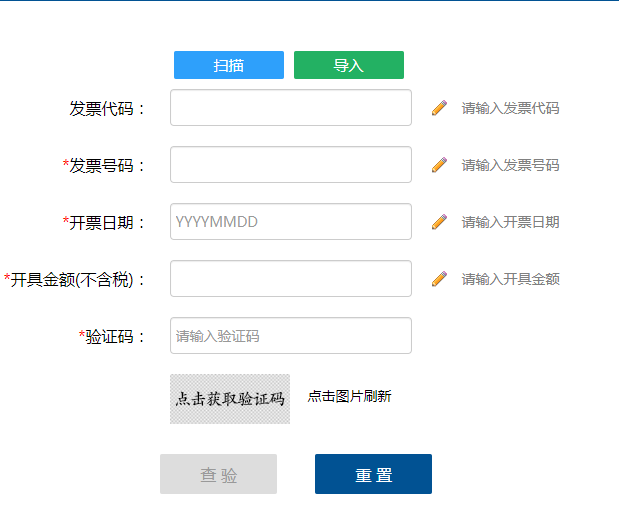Focus the 发票号码 input field
Viewport: 619px width, 524px height.
[291, 165]
